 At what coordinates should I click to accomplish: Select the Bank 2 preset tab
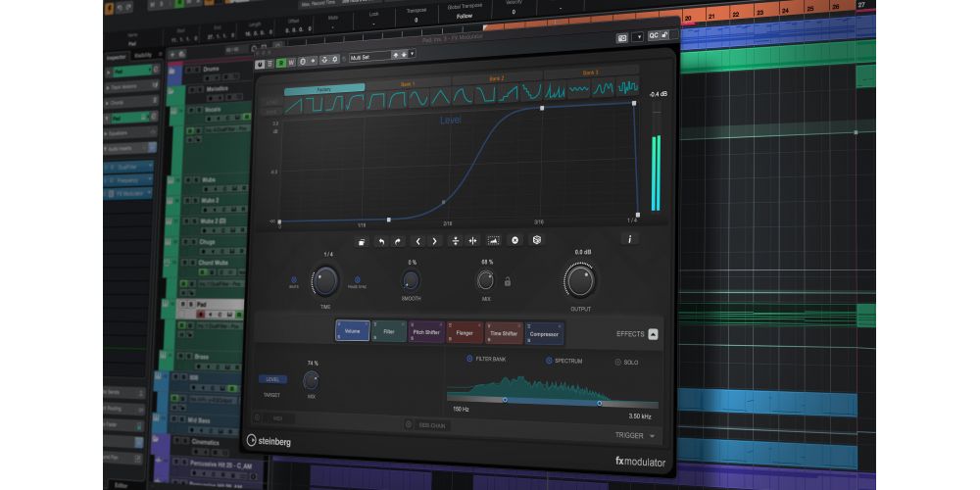click(498, 78)
